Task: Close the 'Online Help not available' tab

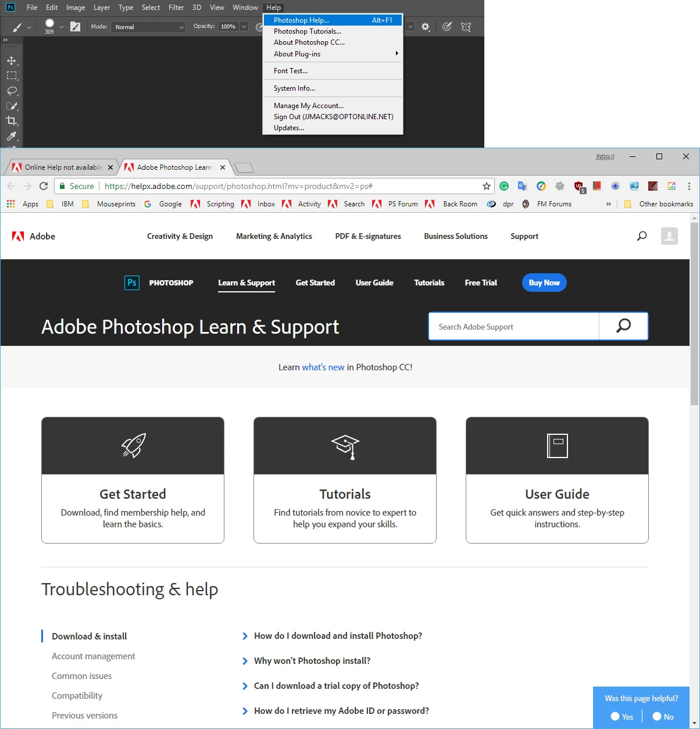Action: [110, 167]
